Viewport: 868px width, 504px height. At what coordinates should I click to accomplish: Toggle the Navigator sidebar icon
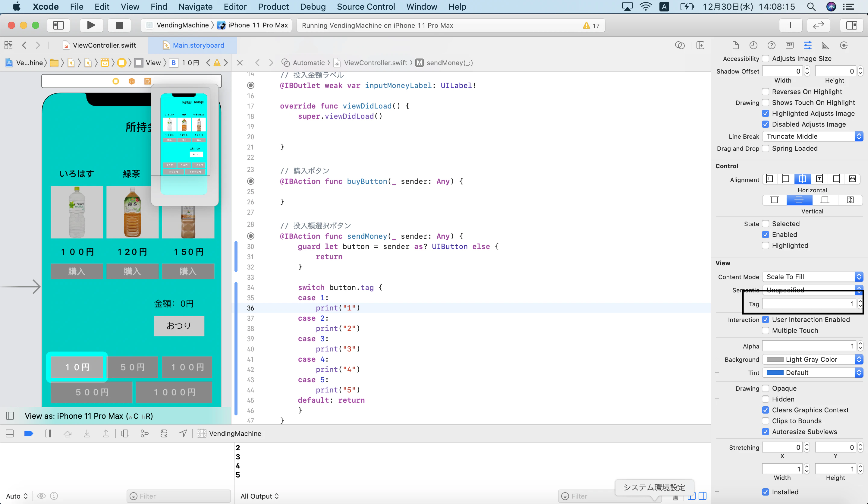pos(58,25)
